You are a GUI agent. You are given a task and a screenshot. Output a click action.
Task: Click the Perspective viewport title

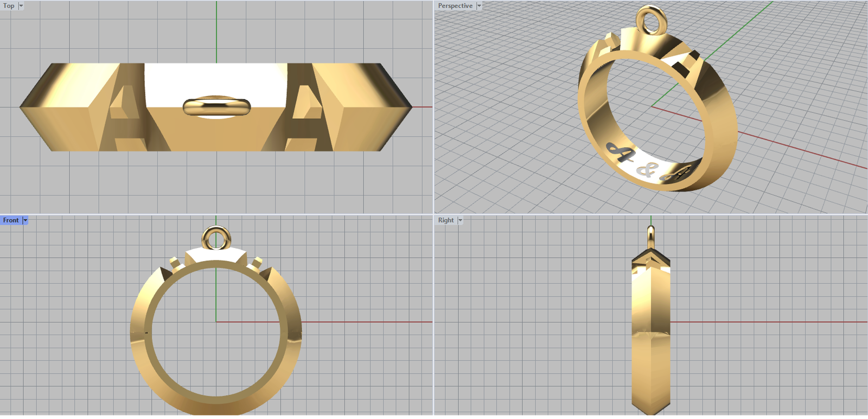[455, 6]
